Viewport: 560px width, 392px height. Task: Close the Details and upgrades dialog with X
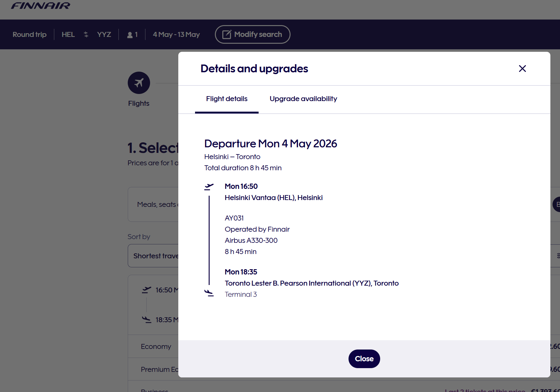[x=522, y=69]
